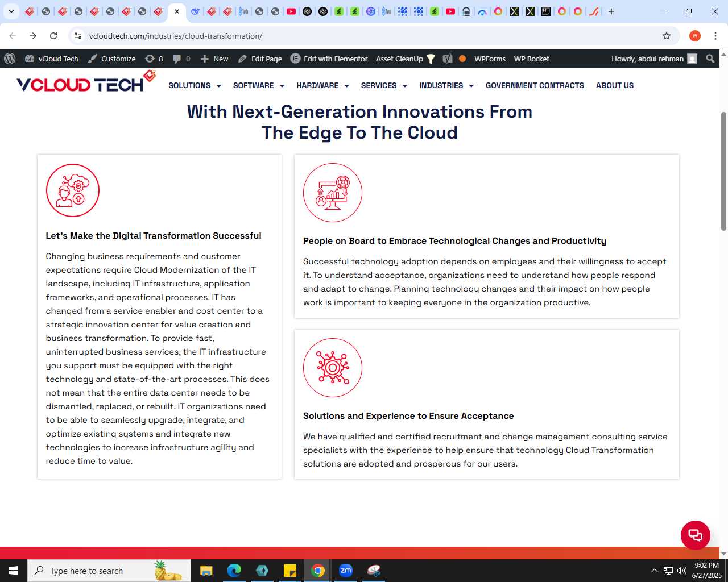Click the orange circle indicator in admin bar
728x582 pixels.
[462, 59]
